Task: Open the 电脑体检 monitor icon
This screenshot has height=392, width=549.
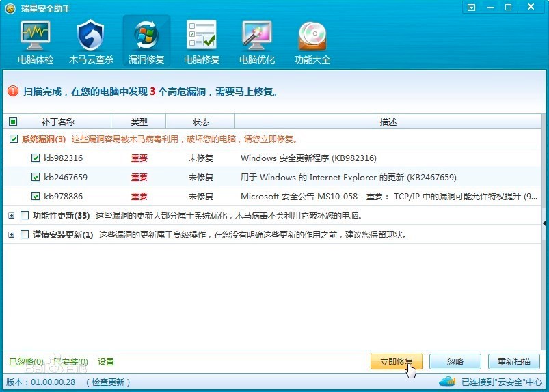Action: (36, 36)
